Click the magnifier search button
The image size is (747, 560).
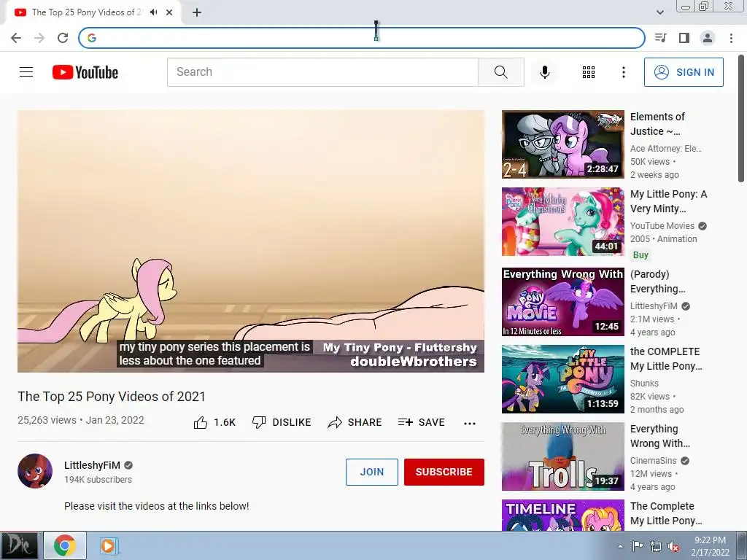point(500,72)
